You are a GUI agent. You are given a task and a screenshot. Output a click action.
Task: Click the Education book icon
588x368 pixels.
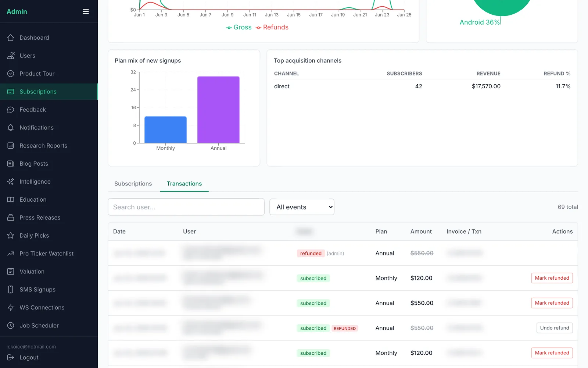(11, 199)
